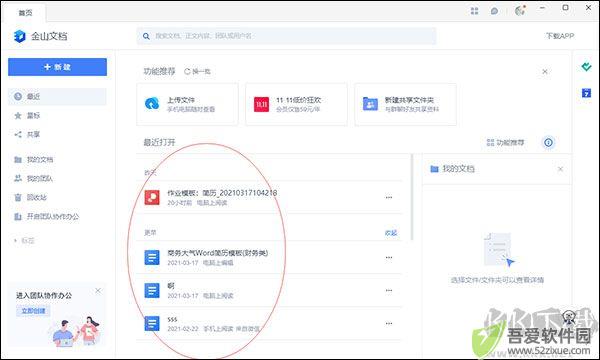Click the 下载APP link
Viewport: 600px width, 360px height.
559,36
